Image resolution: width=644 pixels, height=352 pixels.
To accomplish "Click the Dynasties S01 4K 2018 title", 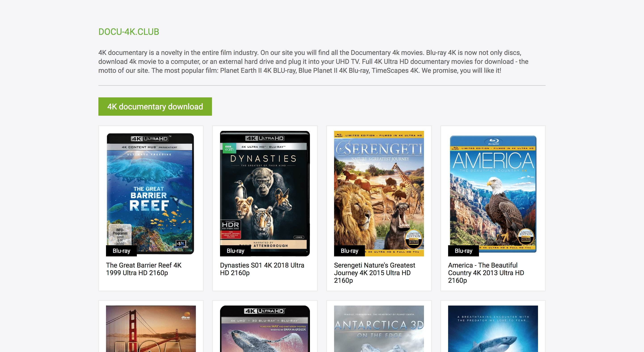I will (262, 269).
